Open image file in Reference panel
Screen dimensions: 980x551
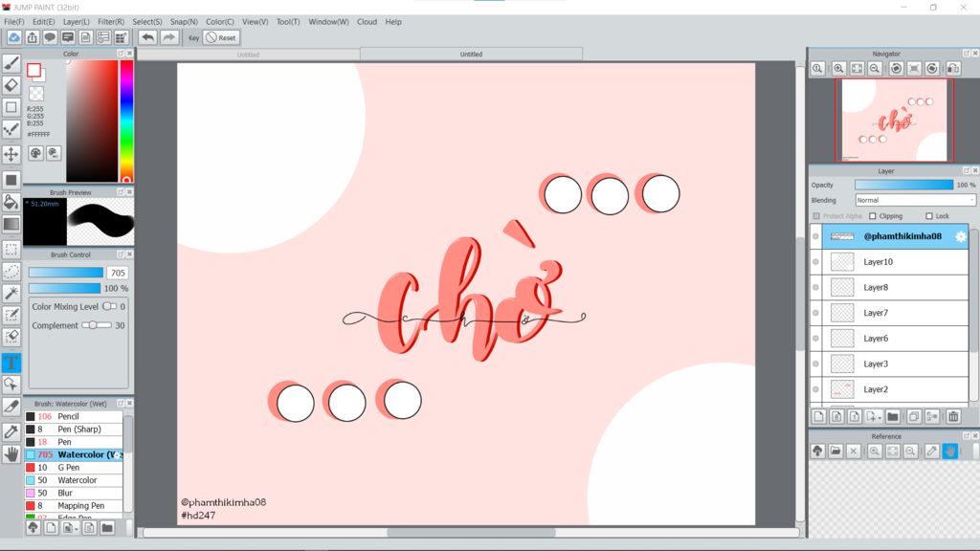pos(835,452)
